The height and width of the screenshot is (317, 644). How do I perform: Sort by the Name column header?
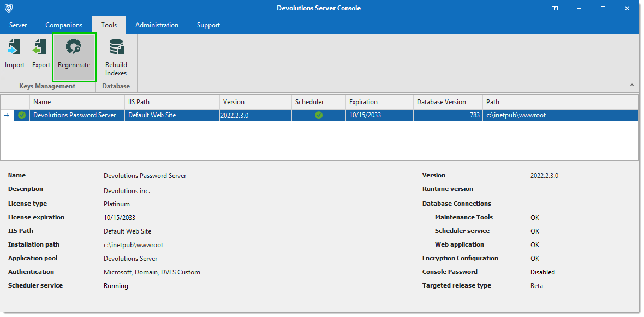(76, 101)
